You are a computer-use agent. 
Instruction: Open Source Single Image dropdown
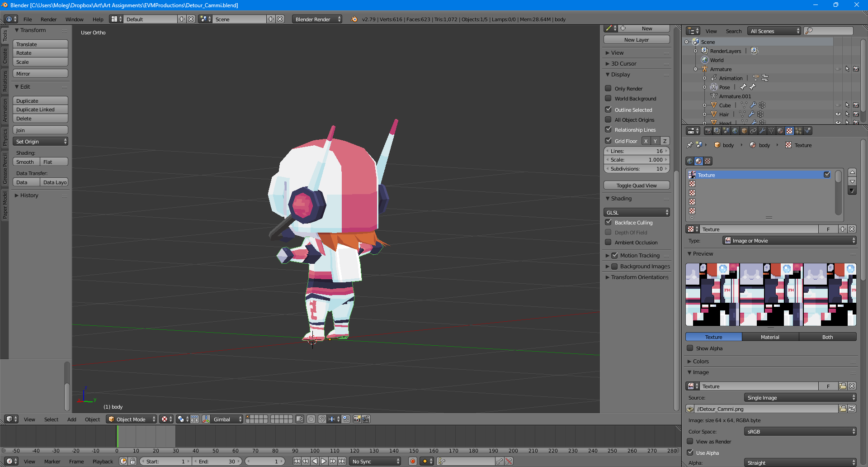[x=800, y=397]
